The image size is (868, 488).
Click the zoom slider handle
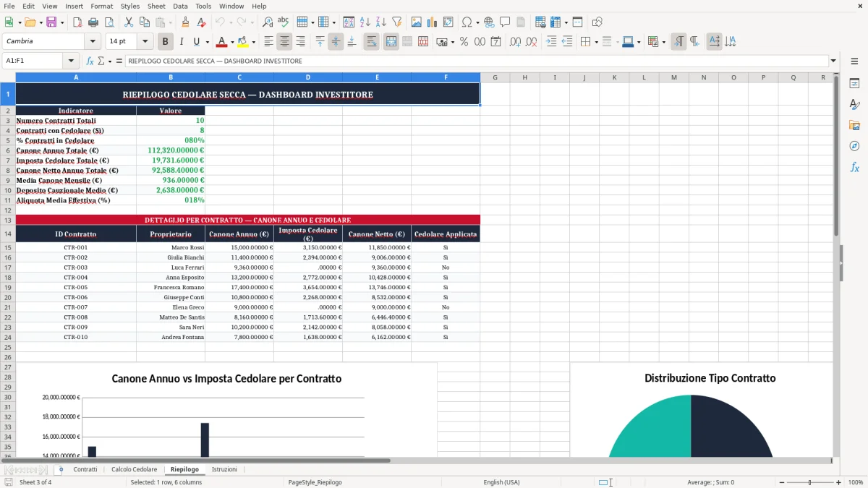809,482
